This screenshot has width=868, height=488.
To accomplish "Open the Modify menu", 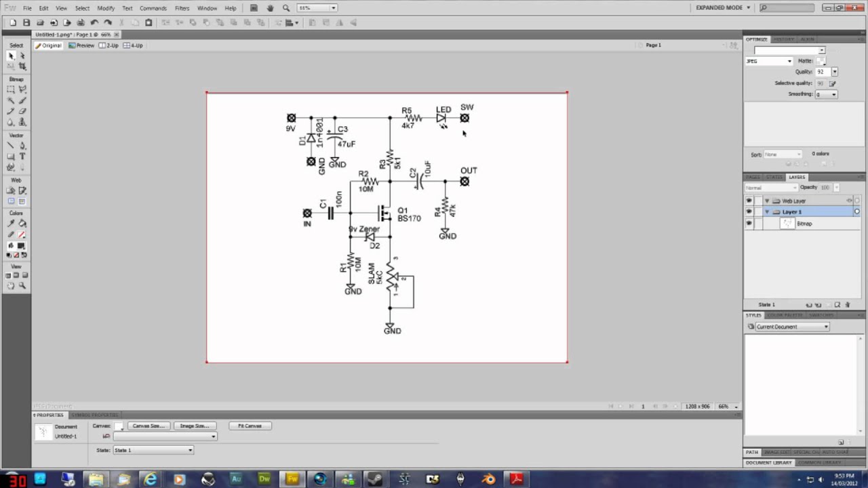I will coord(106,8).
